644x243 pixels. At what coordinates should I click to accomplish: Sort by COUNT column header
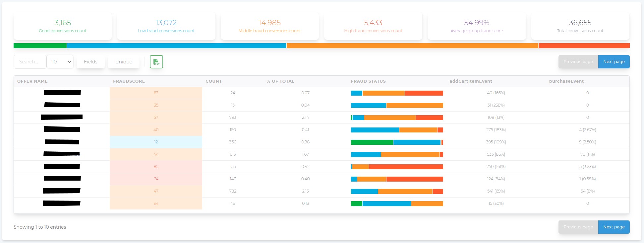213,81
